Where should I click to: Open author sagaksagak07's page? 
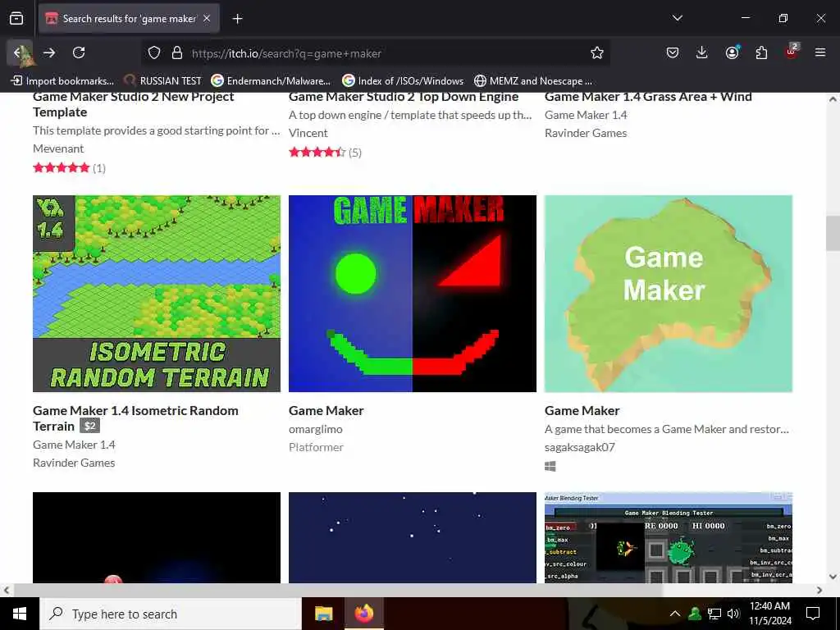click(x=580, y=447)
